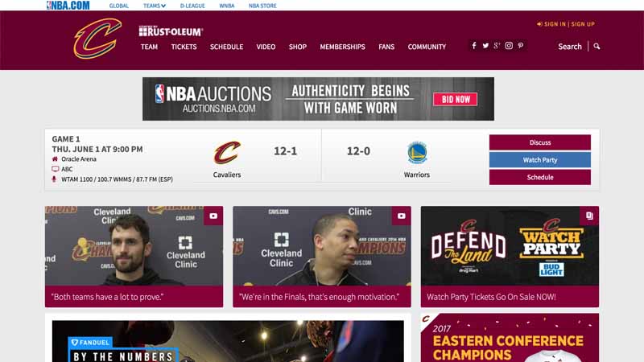Click the Discuss button

tap(540, 142)
